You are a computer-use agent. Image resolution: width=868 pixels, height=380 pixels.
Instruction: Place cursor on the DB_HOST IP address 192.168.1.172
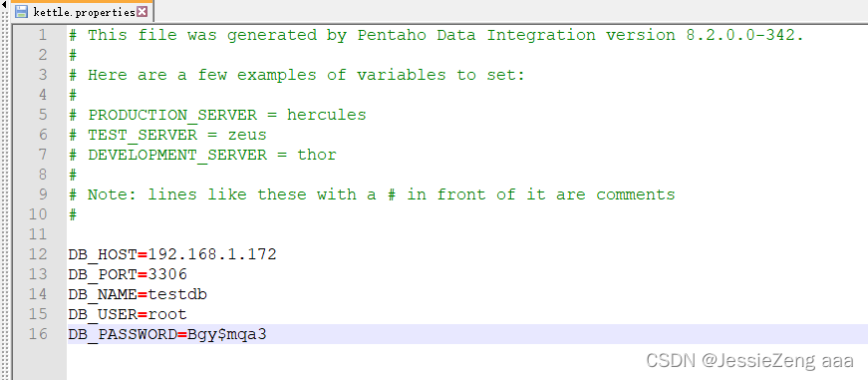point(212,254)
